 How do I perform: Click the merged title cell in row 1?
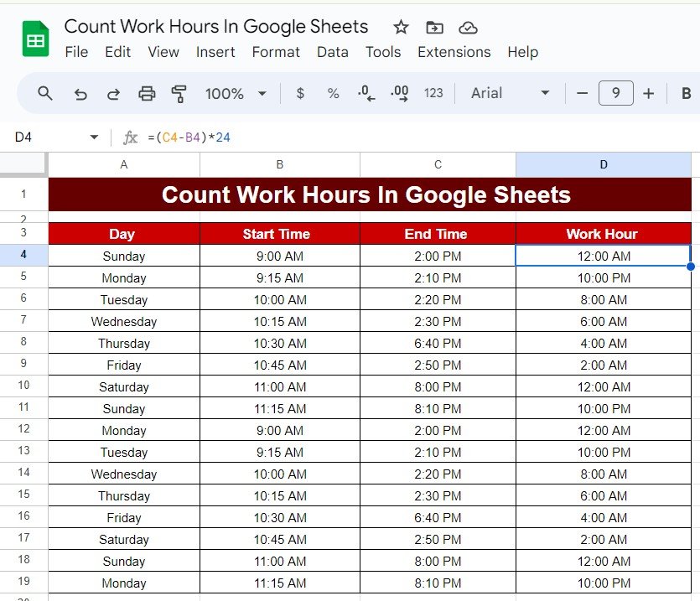pos(370,194)
